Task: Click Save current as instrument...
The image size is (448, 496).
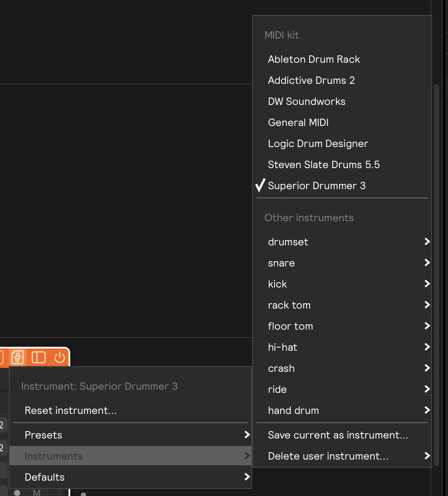Action: pyautogui.click(x=342, y=435)
